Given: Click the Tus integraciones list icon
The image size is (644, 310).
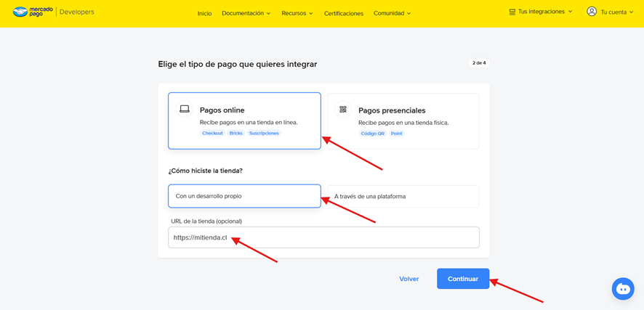Looking at the screenshot, I should pyautogui.click(x=512, y=12).
